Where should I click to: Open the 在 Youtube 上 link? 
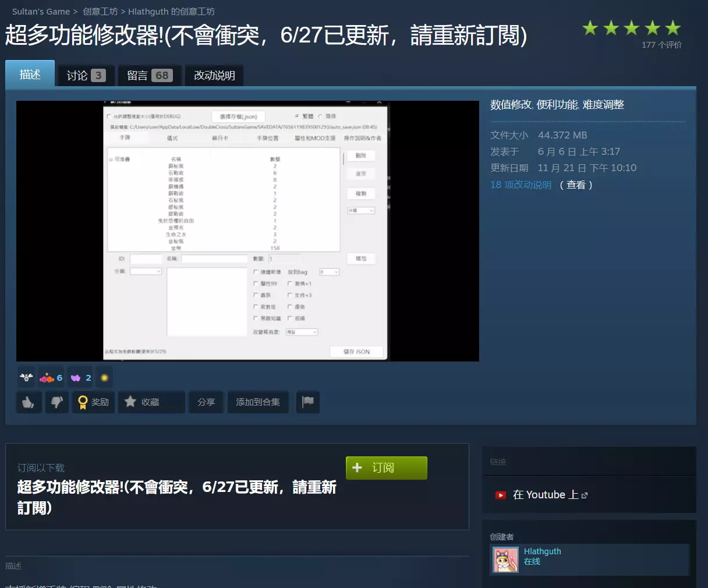coord(546,495)
